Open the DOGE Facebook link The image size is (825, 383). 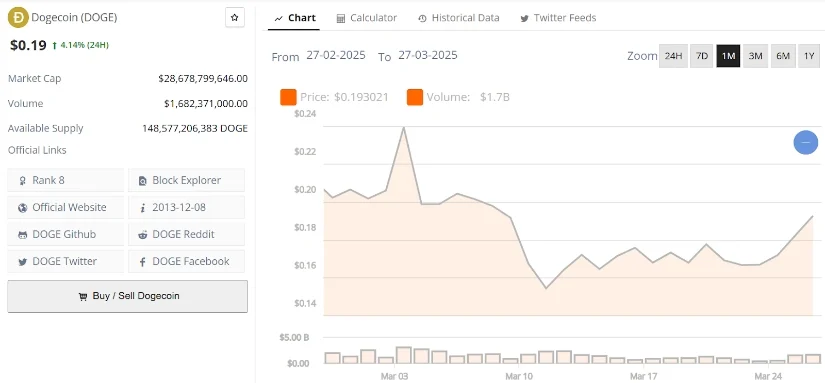(x=186, y=261)
